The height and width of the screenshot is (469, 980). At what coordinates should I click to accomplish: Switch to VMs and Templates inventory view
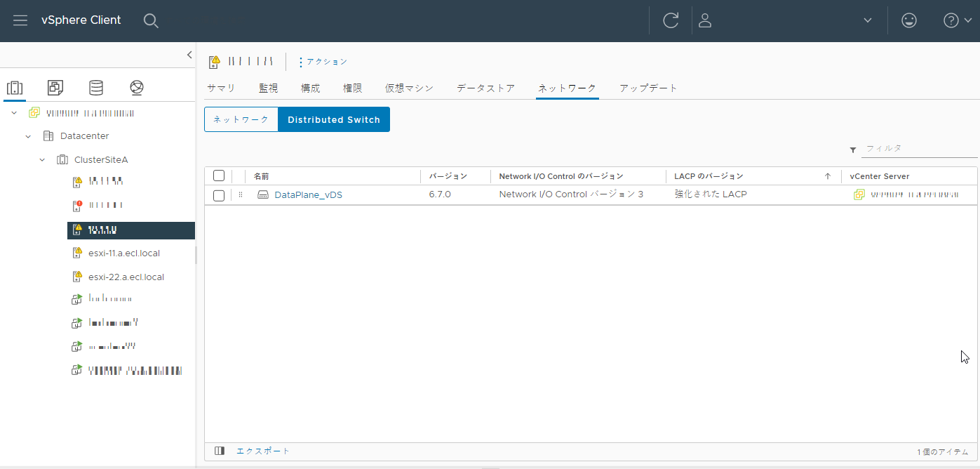pos(55,88)
